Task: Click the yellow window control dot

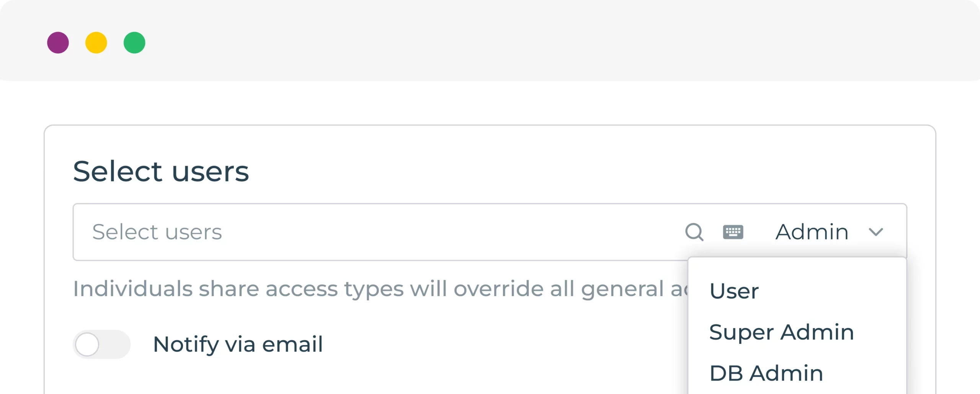Action: (96, 42)
